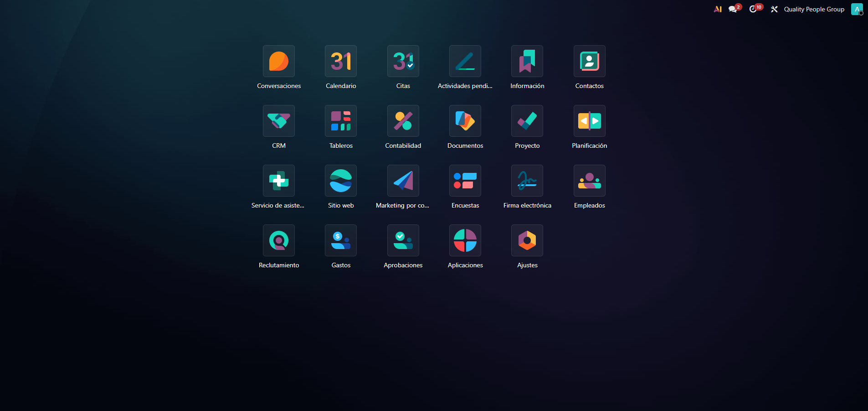
Task: Open the Planificación app
Action: pos(589,121)
